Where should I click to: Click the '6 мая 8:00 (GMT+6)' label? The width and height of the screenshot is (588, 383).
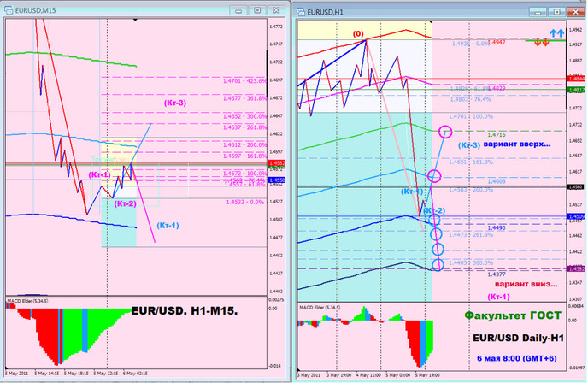(517, 358)
